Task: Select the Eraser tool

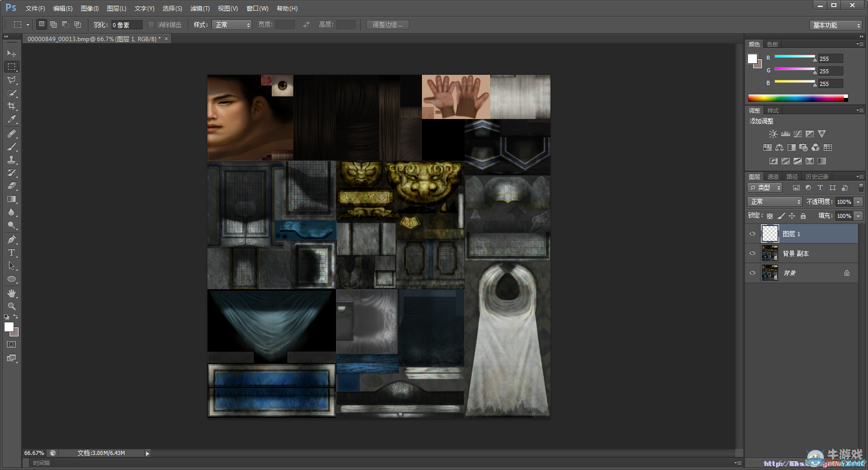Action: tap(12, 186)
